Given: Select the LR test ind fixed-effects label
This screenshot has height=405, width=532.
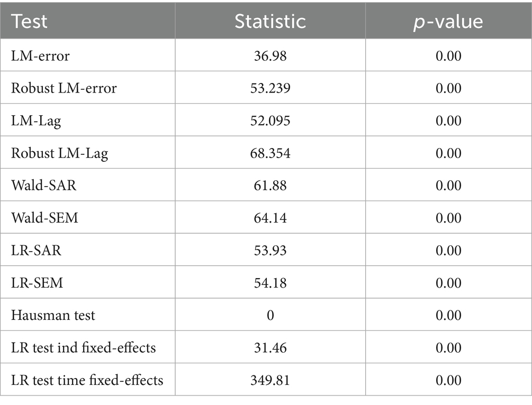Looking at the screenshot, I should (x=83, y=348).
